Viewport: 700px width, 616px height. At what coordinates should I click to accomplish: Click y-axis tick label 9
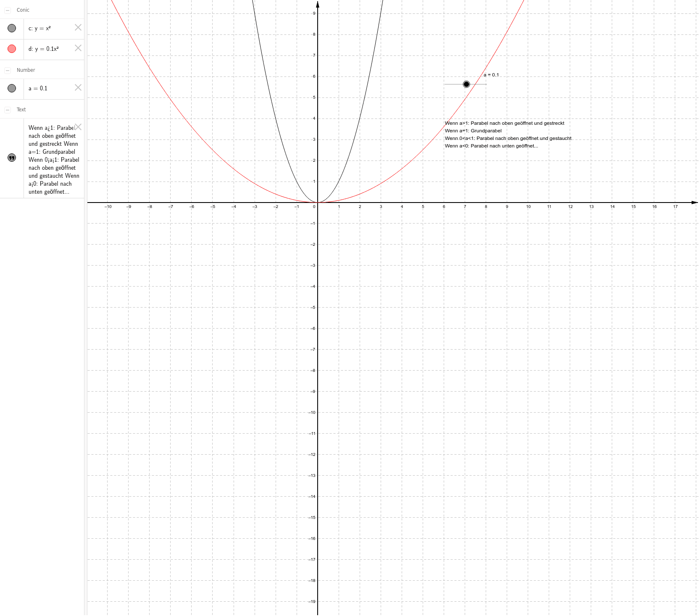click(x=314, y=13)
